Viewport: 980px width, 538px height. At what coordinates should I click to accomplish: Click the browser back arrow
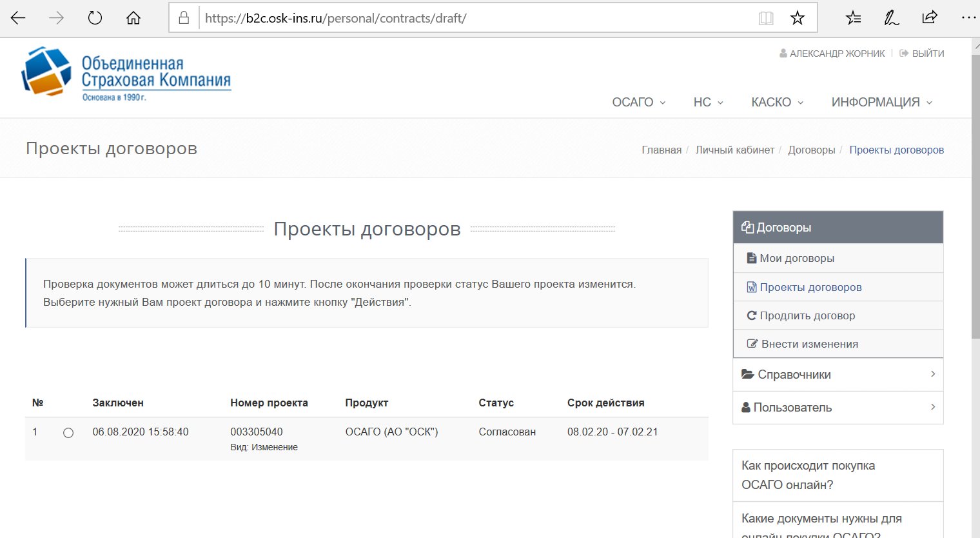pyautogui.click(x=18, y=18)
